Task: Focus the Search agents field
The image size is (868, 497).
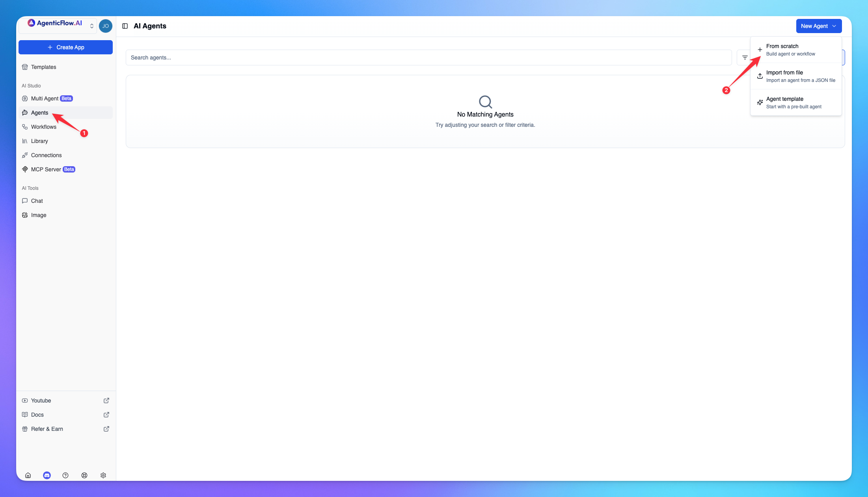Action: tap(428, 57)
